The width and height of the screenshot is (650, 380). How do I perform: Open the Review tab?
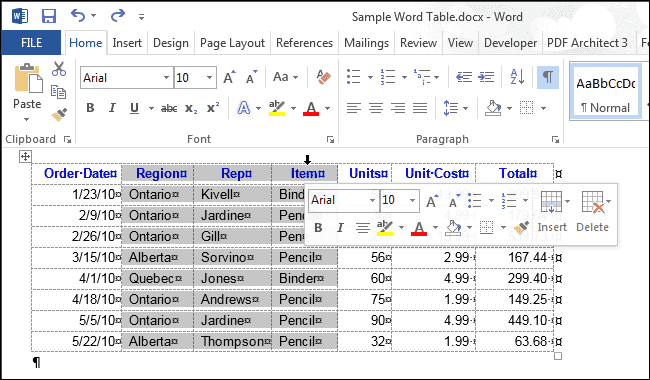(x=418, y=43)
